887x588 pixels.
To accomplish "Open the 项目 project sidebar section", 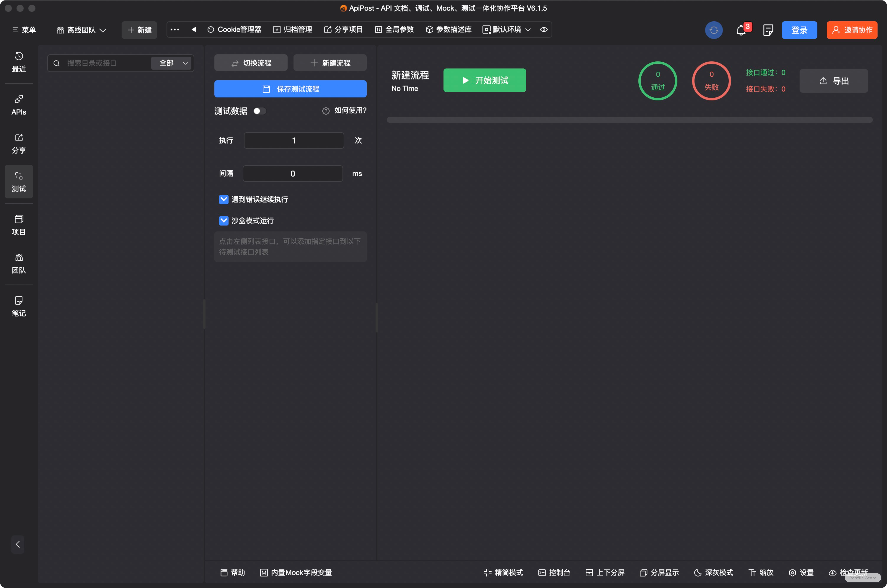I will point(19,225).
